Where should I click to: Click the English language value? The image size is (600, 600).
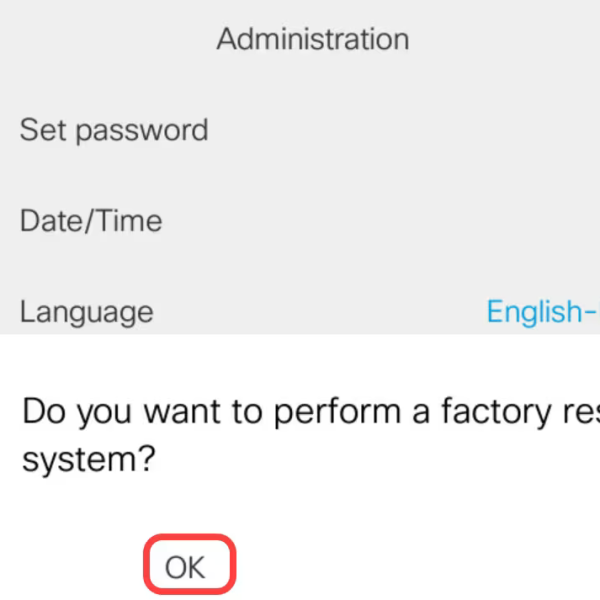pos(542,312)
